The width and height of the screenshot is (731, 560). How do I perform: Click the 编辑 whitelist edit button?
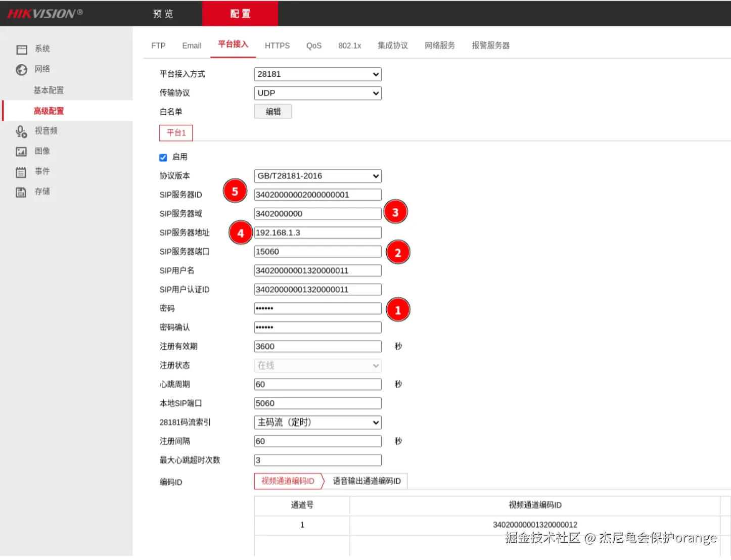(273, 112)
